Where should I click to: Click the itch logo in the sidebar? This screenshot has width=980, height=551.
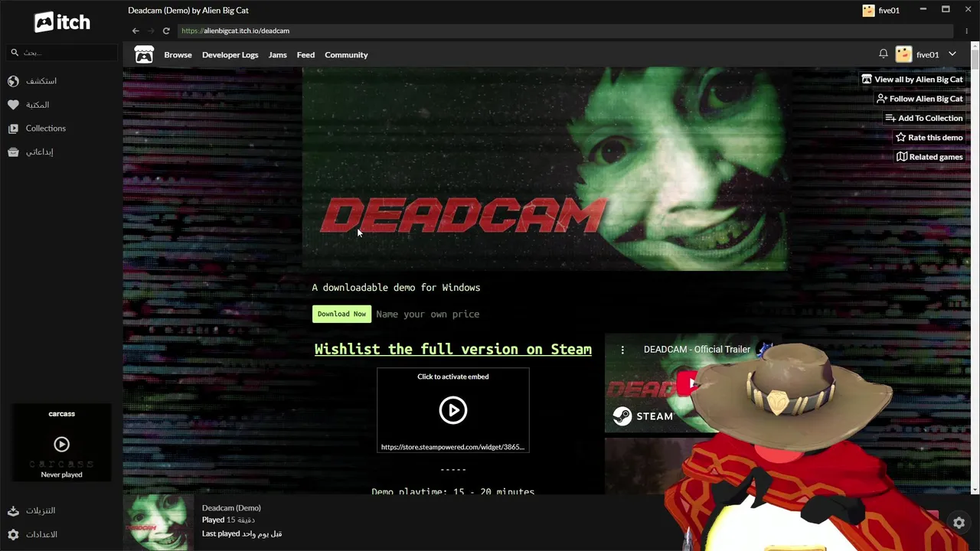62,22
